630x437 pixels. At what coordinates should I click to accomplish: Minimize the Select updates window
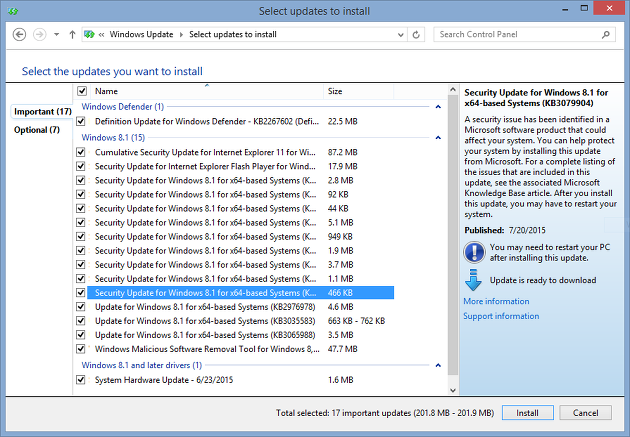(x=565, y=9)
